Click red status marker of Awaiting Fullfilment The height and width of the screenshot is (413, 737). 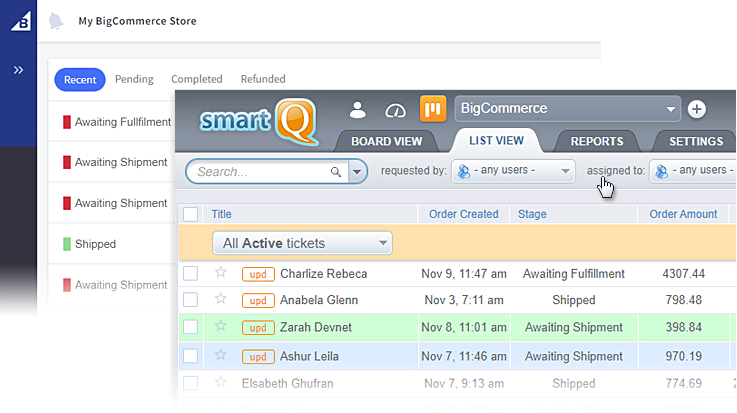tap(67, 122)
